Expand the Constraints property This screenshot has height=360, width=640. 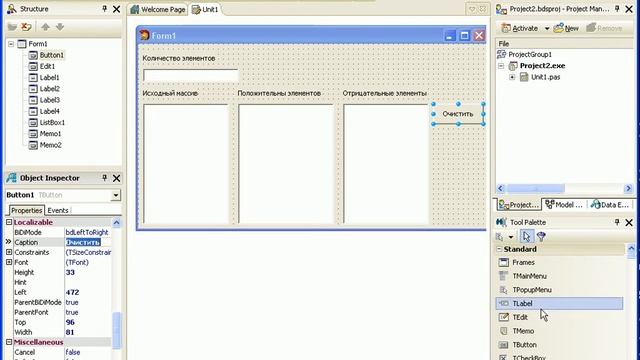tap(9, 252)
